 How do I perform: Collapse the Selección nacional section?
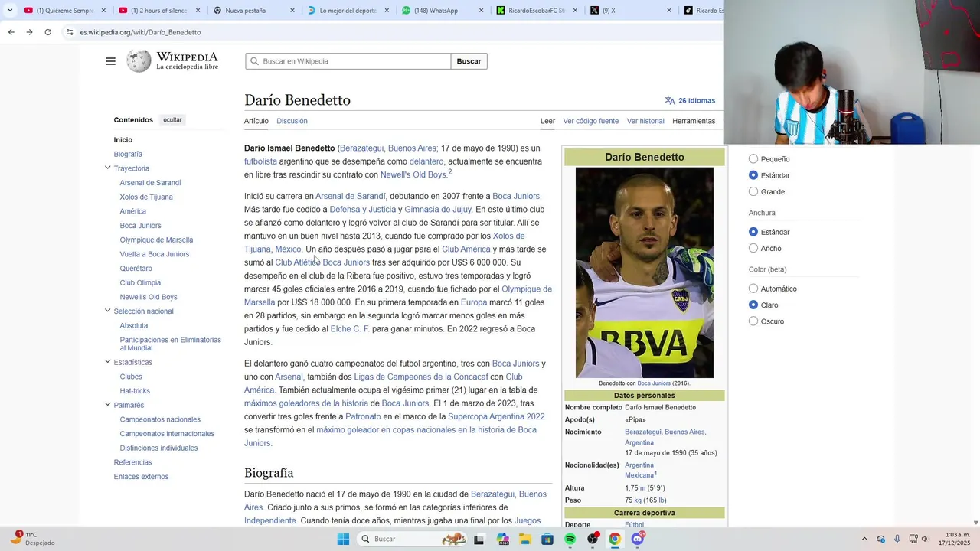click(108, 311)
